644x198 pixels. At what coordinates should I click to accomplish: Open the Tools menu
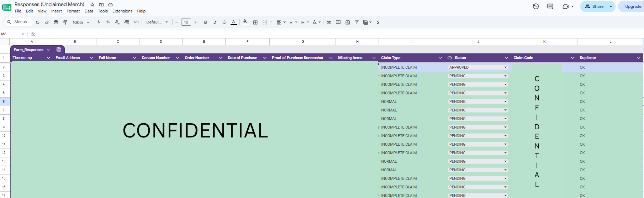coord(103,11)
